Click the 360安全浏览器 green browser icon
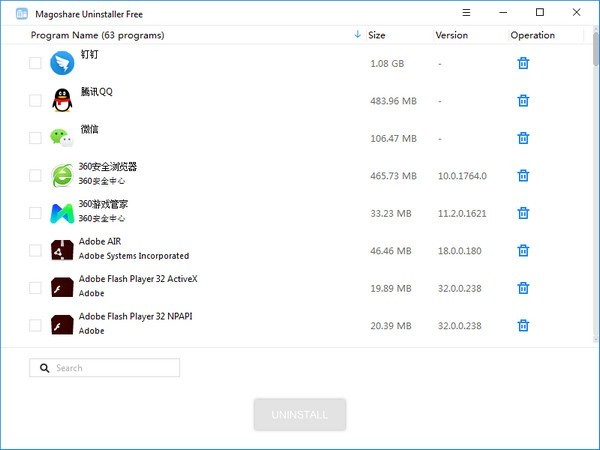The image size is (600, 450). pyautogui.click(x=62, y=176)
